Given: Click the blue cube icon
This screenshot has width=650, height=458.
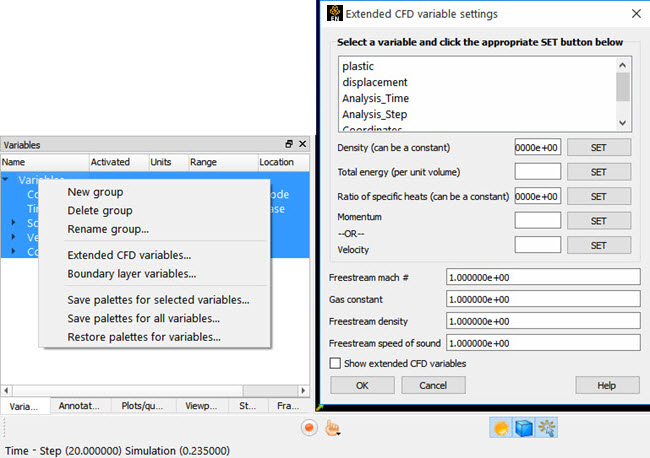Looking at the screenshot, I should [x=524, y=428].
